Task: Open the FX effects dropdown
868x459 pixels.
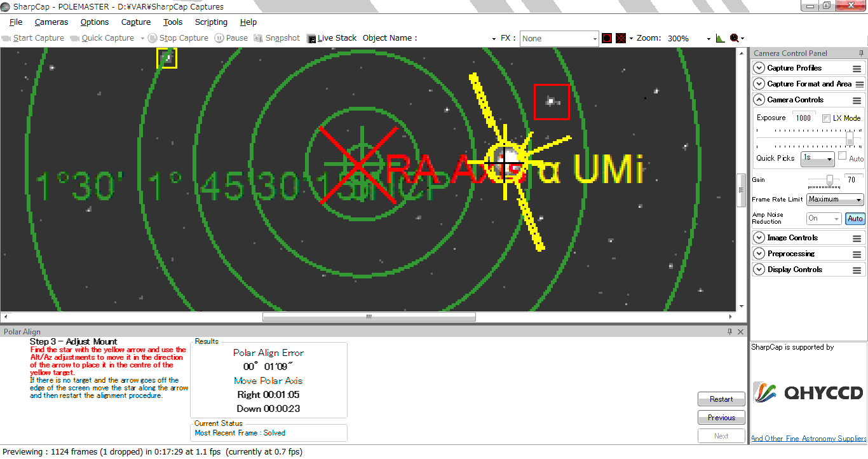Action: (x=559, y=38)
